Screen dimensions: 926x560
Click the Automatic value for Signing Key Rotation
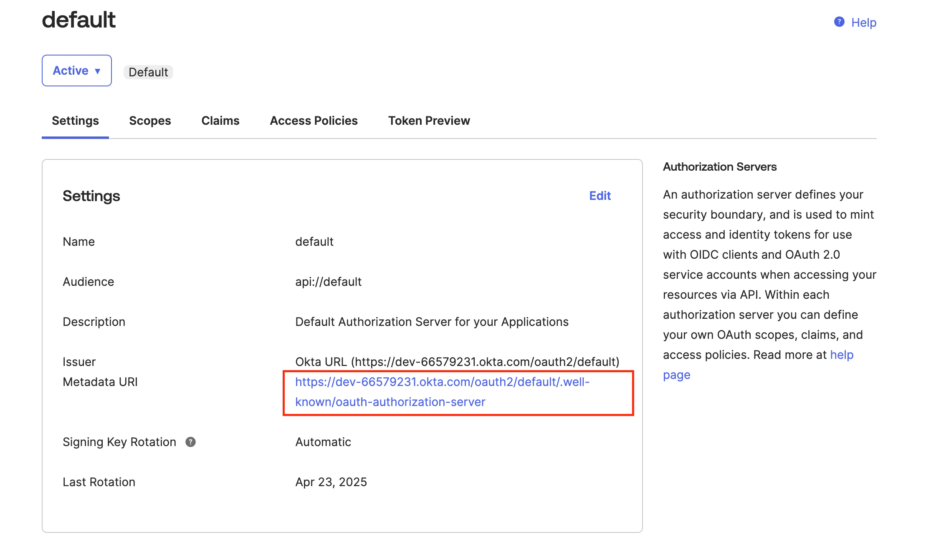point(323,442)
